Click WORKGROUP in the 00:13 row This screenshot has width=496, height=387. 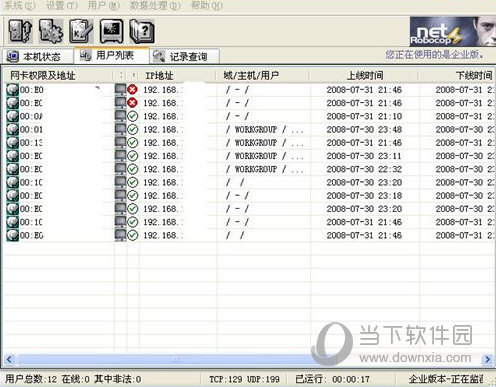[256, 143]
